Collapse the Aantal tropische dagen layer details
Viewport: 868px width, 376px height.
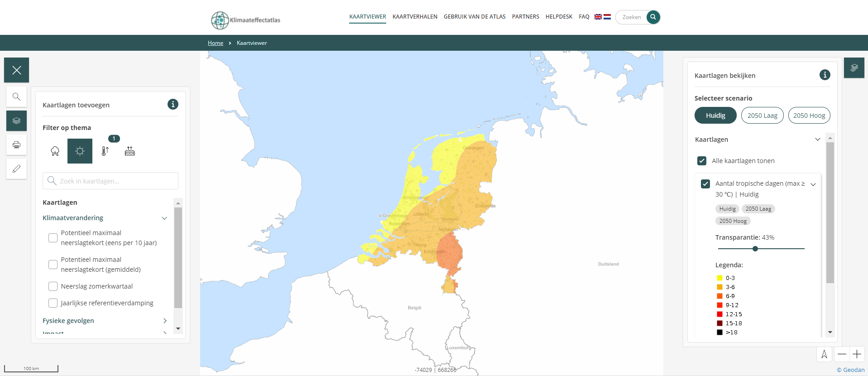[813, 184]
